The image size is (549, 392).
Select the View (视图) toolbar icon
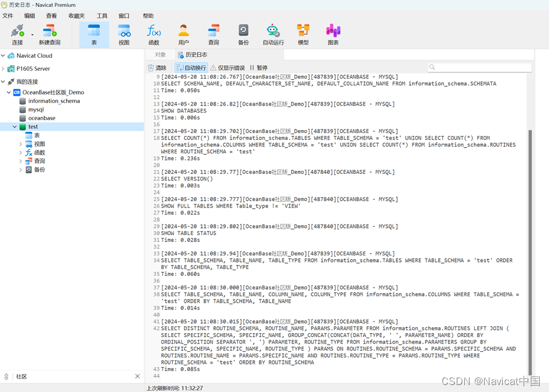pyautogui.click(x=124, y=34)
